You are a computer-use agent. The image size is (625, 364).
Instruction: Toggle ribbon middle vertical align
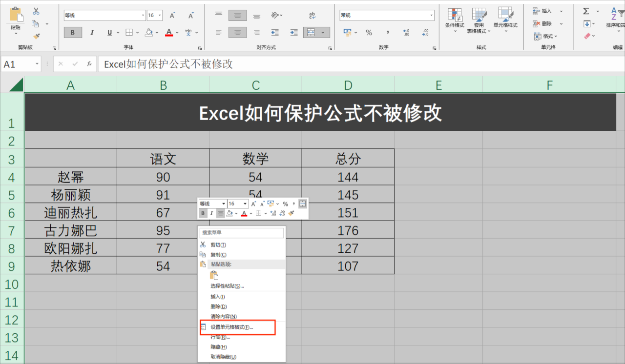tap(237, 16)
